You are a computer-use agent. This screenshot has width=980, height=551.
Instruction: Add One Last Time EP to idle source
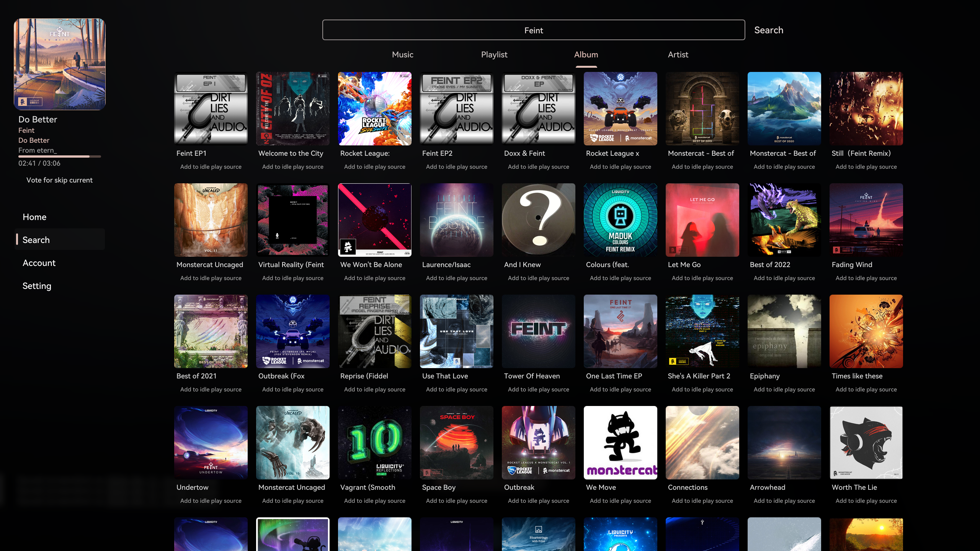click(x=621, y=390)
